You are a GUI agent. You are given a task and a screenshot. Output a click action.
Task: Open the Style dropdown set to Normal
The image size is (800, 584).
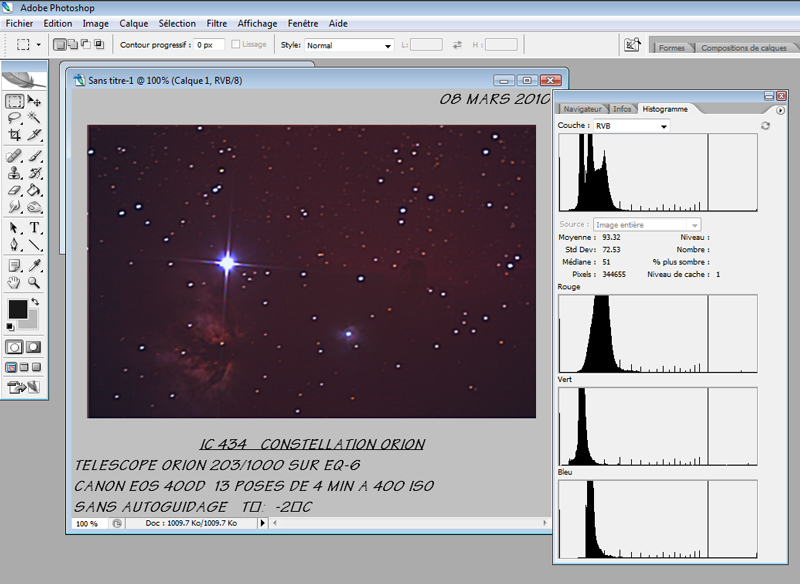click(349, 45)
